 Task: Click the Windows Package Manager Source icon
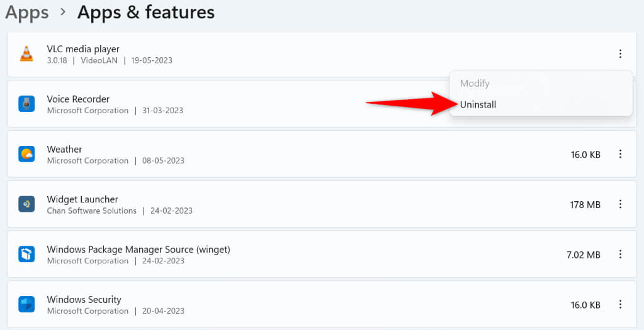tap(26, 255)
